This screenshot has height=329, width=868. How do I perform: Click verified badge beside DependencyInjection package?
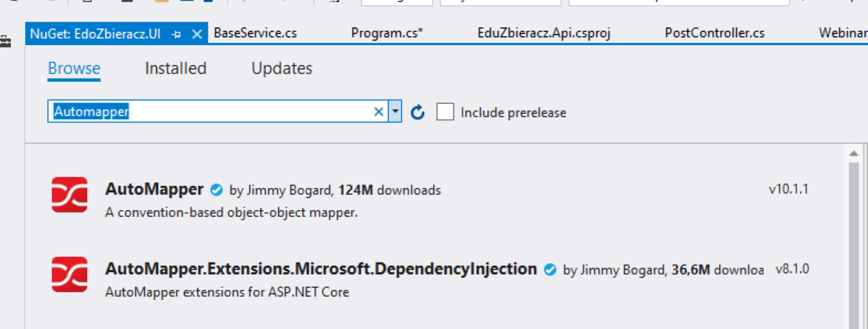550,270
